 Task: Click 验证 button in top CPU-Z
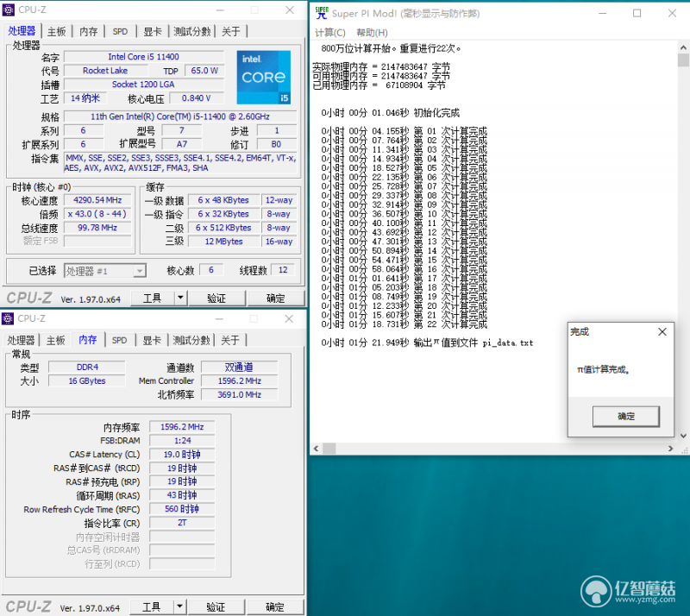[x=216, y=299]
